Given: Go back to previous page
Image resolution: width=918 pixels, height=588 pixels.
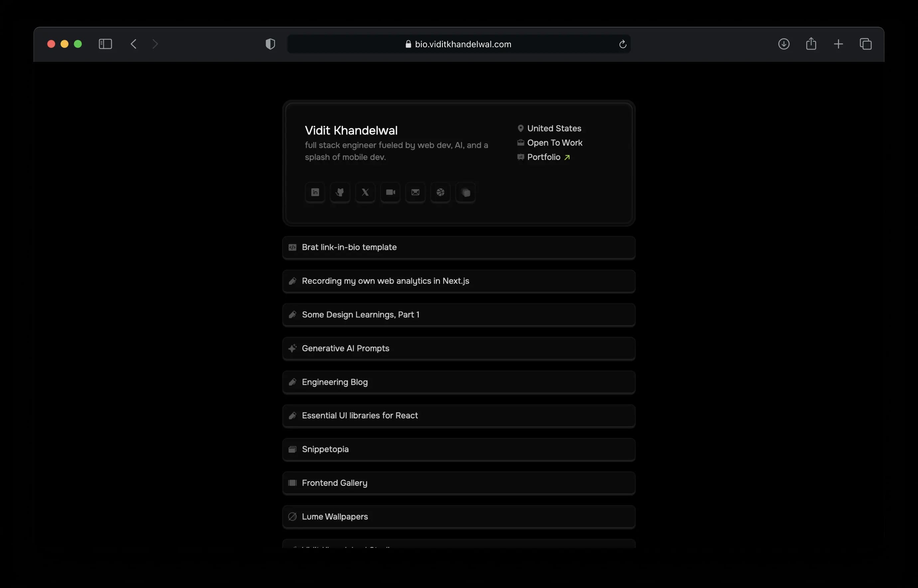Looking at the screenshot, I should (133, 44).
